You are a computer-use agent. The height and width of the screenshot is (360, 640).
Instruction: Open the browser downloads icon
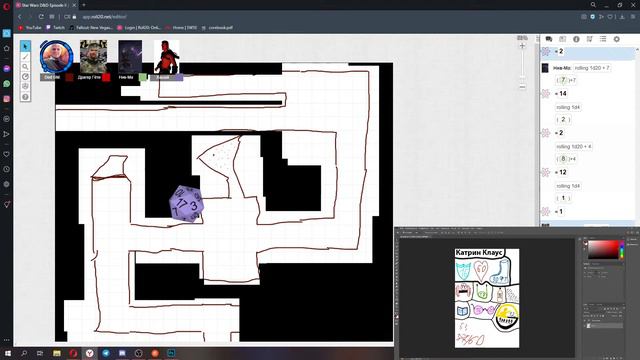[622, 17]
